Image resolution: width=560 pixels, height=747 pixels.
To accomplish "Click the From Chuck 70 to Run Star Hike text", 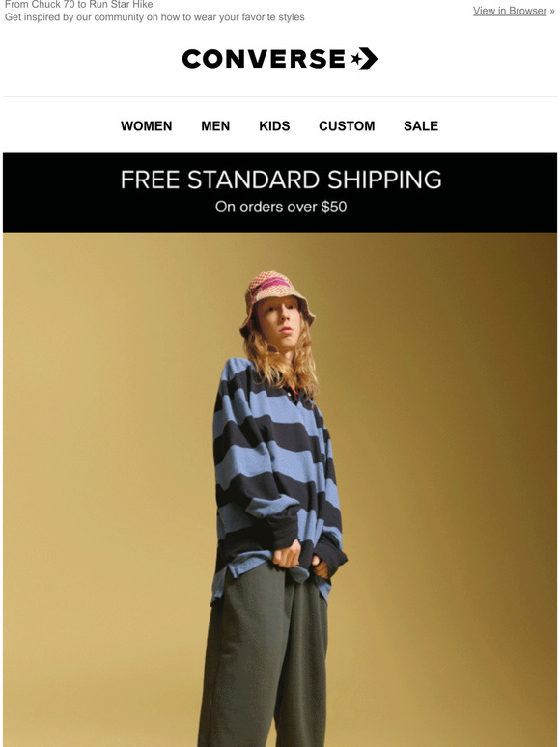I will (x=78, y=4).
